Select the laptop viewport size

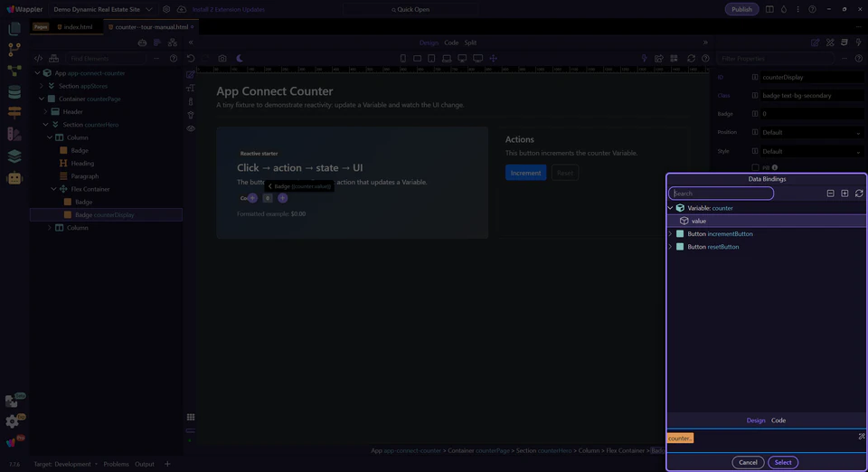446,59
